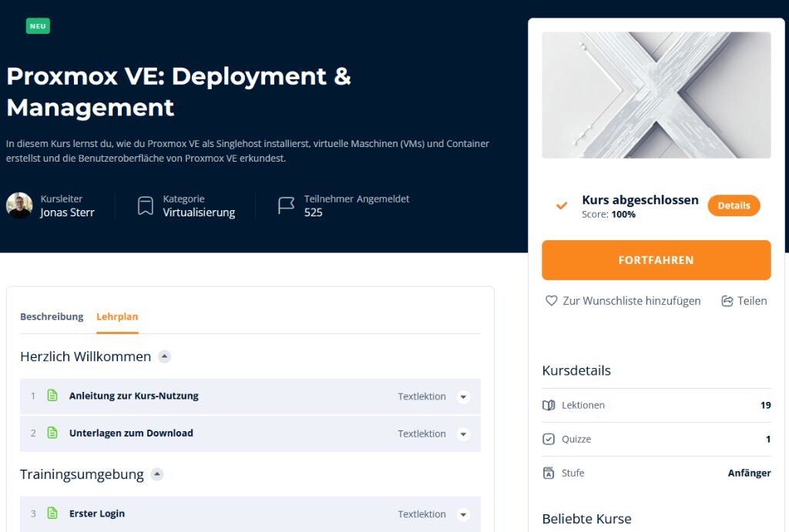This screenshot has width=789, height=532.
Task: Click the Teilen text link
Action: coord(752,301)
